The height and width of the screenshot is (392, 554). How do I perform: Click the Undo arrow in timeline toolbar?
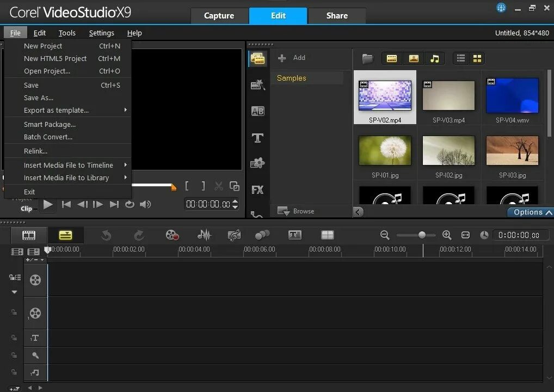pos(106,235)
